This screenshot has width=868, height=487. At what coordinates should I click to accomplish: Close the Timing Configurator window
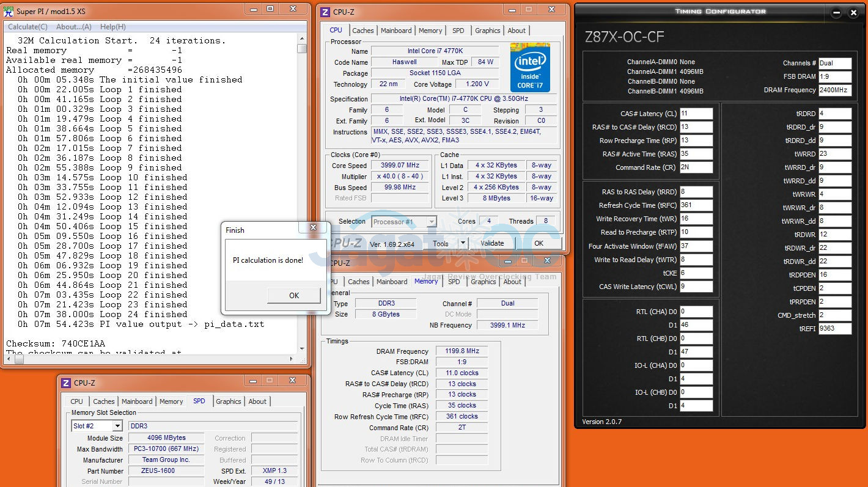coord(854,13)
